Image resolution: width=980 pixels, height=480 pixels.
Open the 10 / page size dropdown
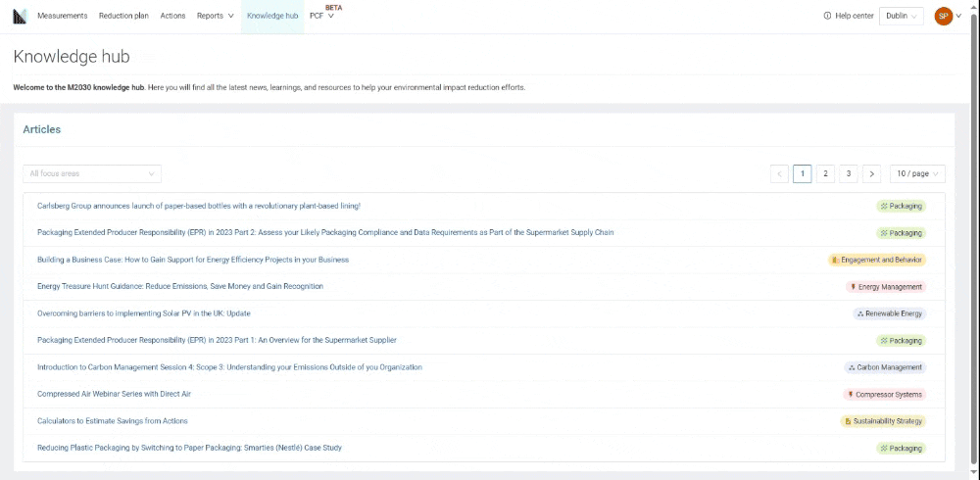coord(917,173)
